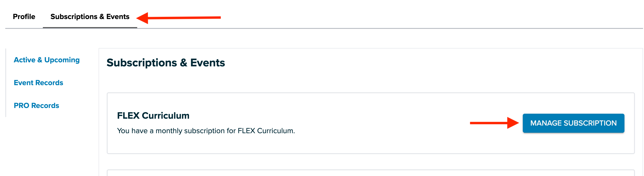Click the word Upcoming in sidebar
Image resolution: width=644 pixels, height=176 pixels.
pos(62,60)
